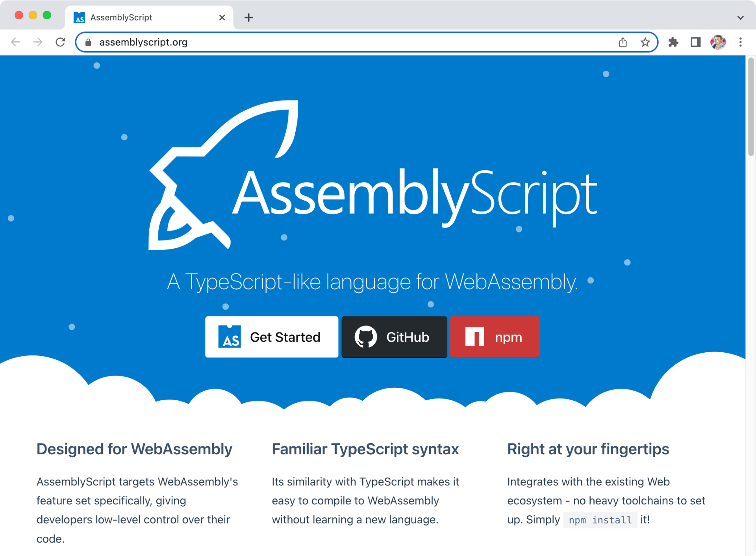The image size is (756, 556).
Task: Reload the page with refresh icon
Action: pos(60,42)
